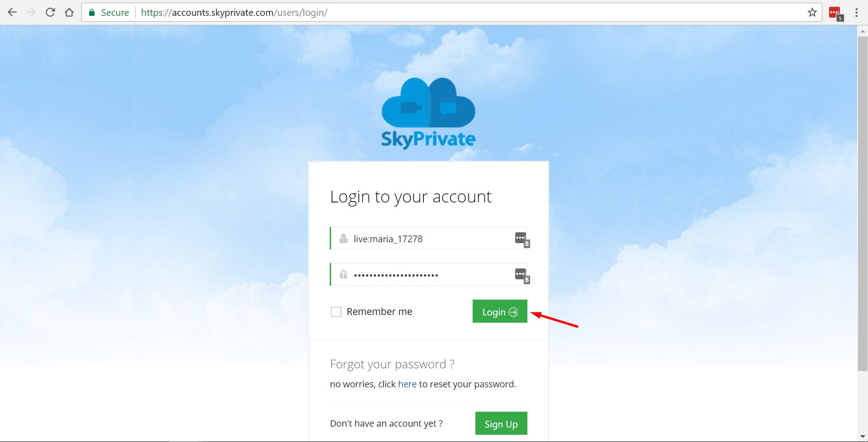Navigate back to the previous page
Screen dimensions: 868x442
tap(12, 12)
